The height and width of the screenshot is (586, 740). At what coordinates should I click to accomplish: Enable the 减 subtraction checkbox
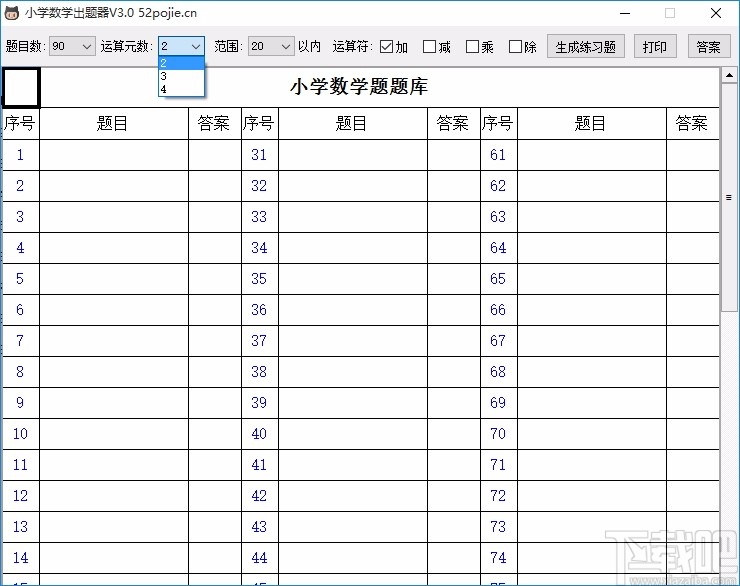click(x=429, y=46)
